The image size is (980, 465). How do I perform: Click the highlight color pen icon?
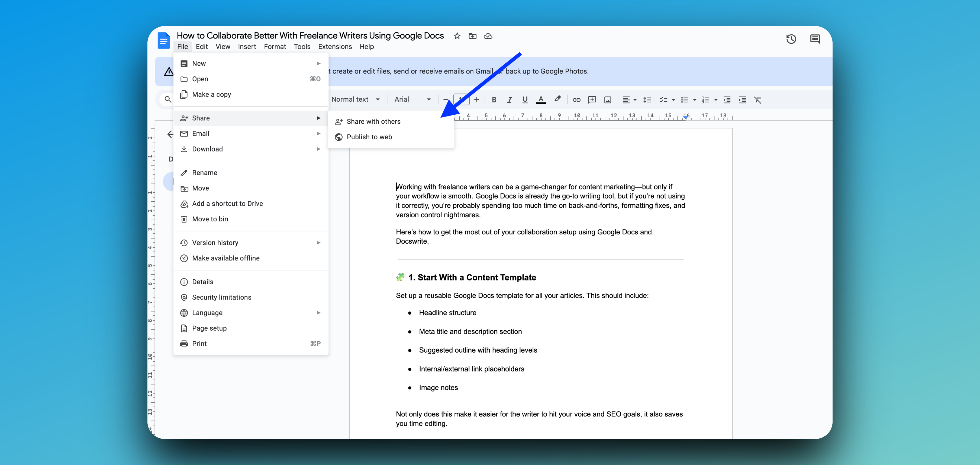coord(557,99)
